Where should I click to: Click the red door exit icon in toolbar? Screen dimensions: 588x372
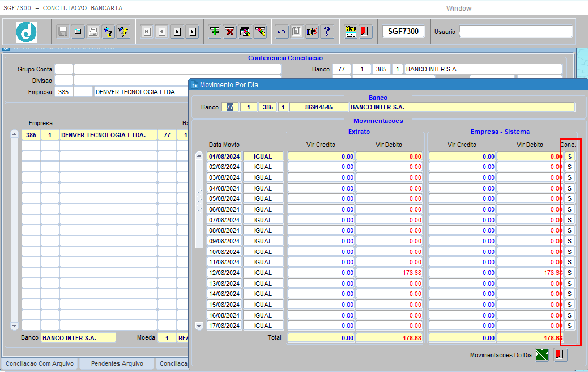coord(364,32)
